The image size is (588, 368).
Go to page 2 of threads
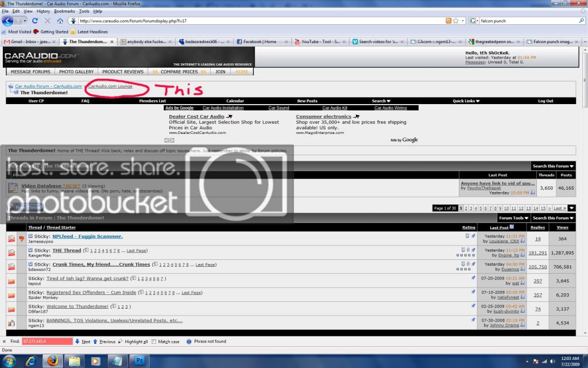[x=466, y=208]
